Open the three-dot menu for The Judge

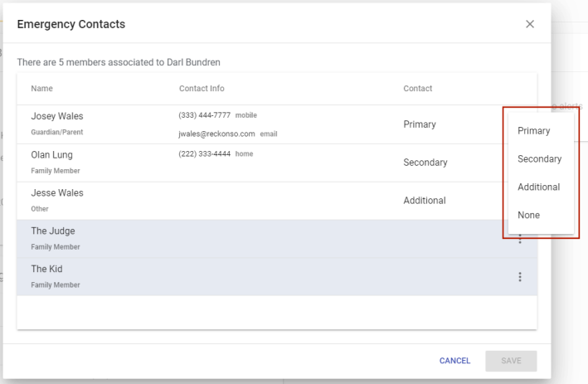tap(520, 239)
